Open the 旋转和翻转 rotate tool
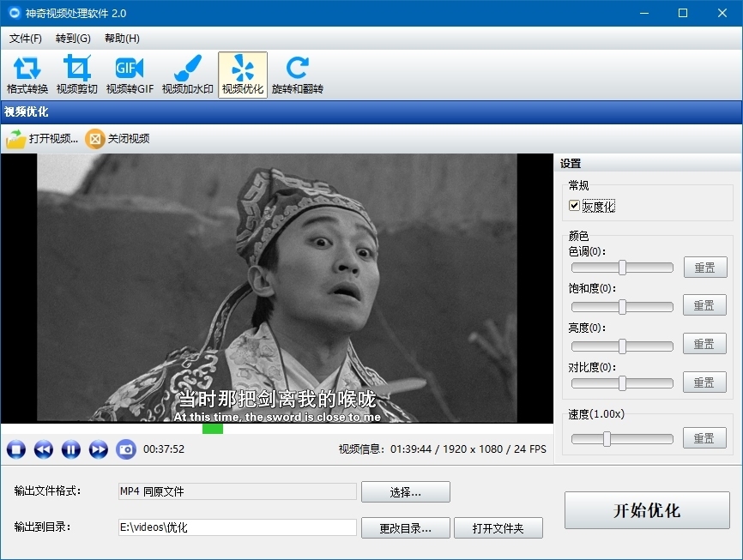The image size is (743, 560). (x=298, y=75)
